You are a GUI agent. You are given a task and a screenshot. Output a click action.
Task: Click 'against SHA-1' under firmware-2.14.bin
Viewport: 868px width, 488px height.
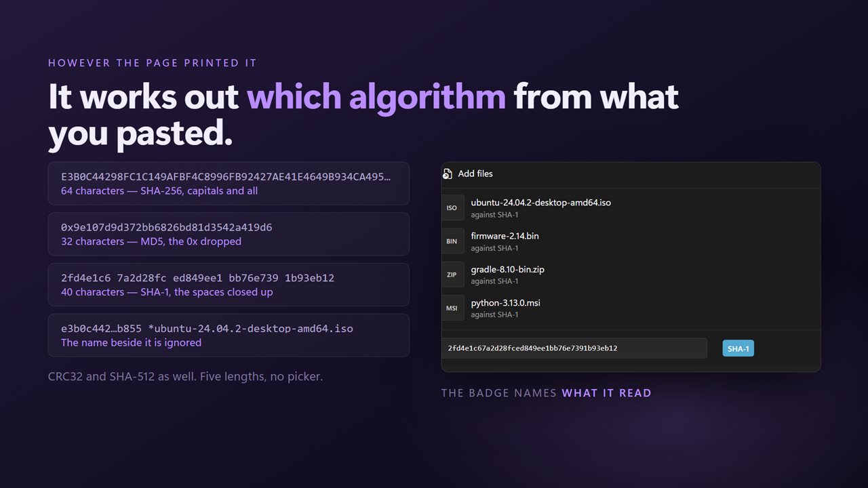494,248
